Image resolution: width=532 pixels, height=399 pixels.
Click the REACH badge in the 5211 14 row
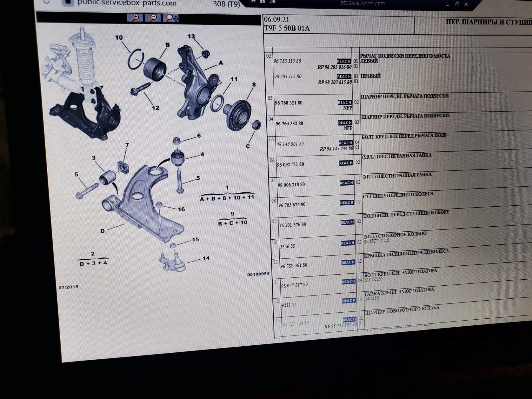pos(349,301)
